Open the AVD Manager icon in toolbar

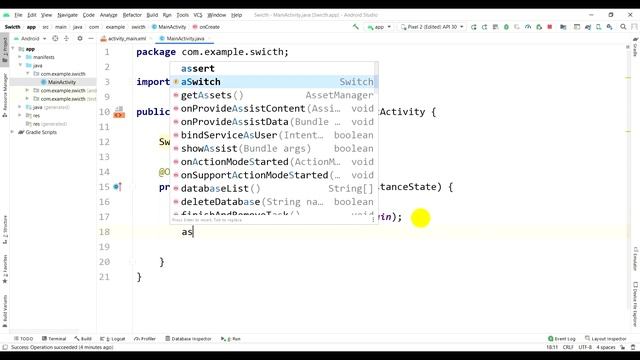click(598, 27)
